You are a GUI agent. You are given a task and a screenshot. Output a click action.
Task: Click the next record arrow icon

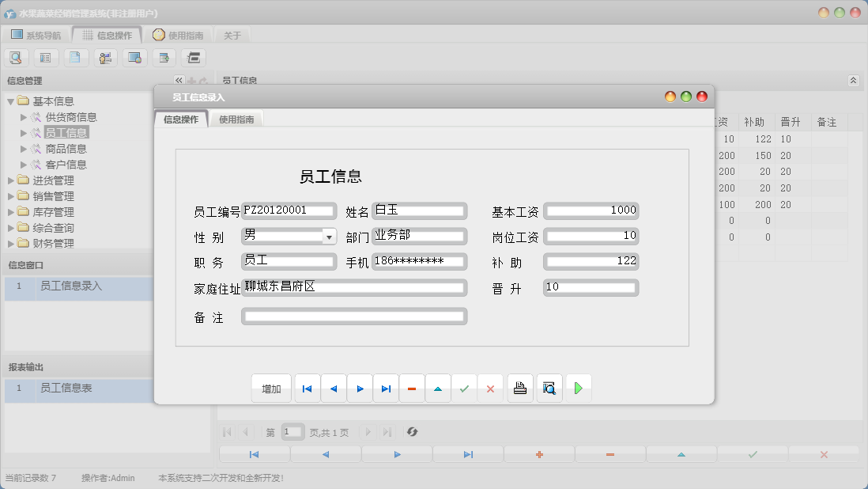pyautogui.click(x=360, y=388)
